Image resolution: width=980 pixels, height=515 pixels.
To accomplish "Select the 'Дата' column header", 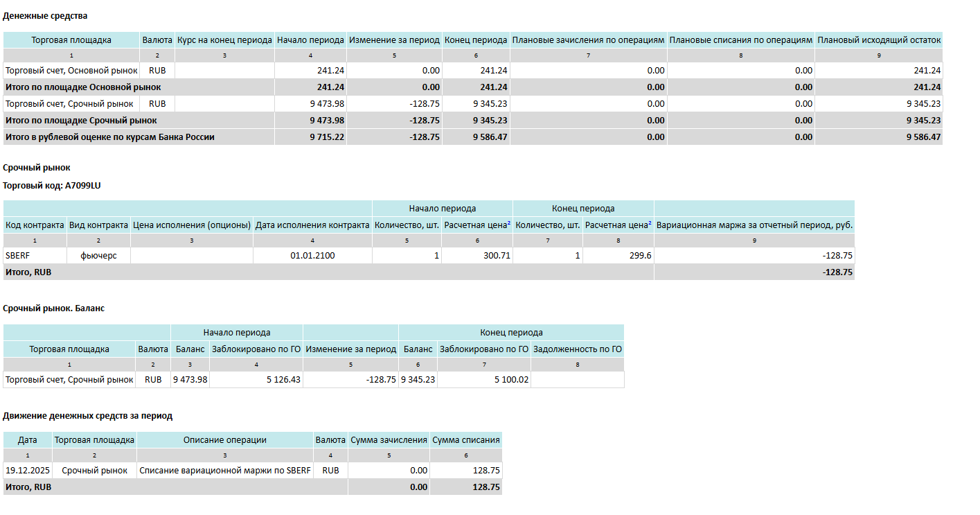I will pos(28,440).
